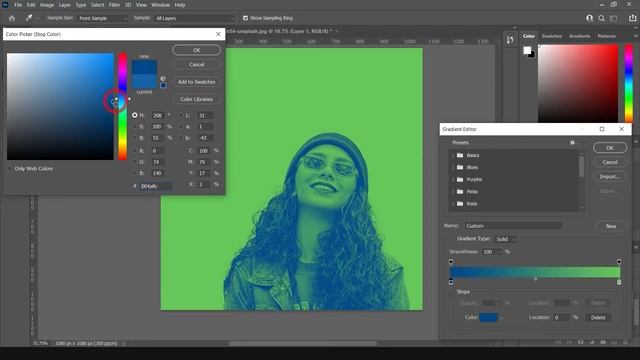This screenshot has height=360, width=640.
Task: Click Delete for the color stop
Action: coord(598,318)
